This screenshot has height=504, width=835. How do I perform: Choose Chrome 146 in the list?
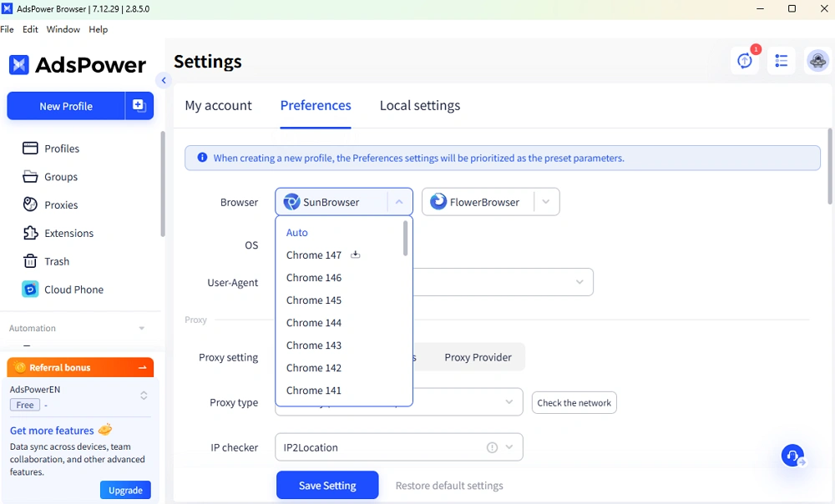click(x=313, y=277)
